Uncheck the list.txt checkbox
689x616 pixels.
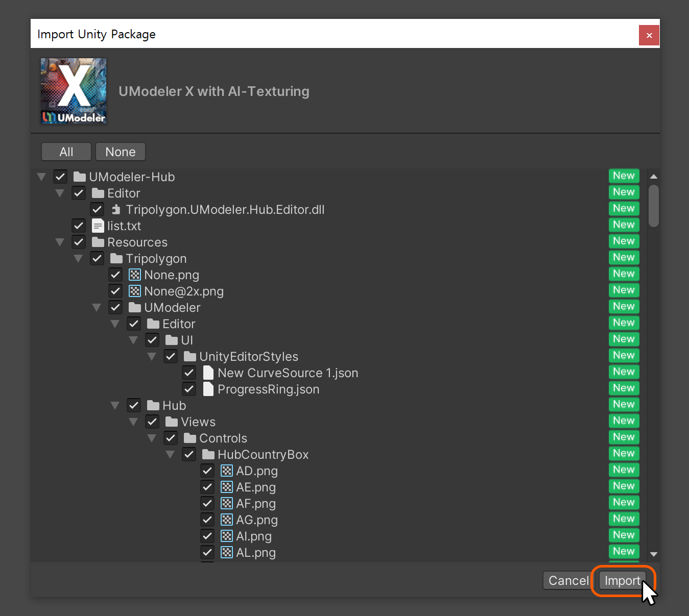[79, 226]
